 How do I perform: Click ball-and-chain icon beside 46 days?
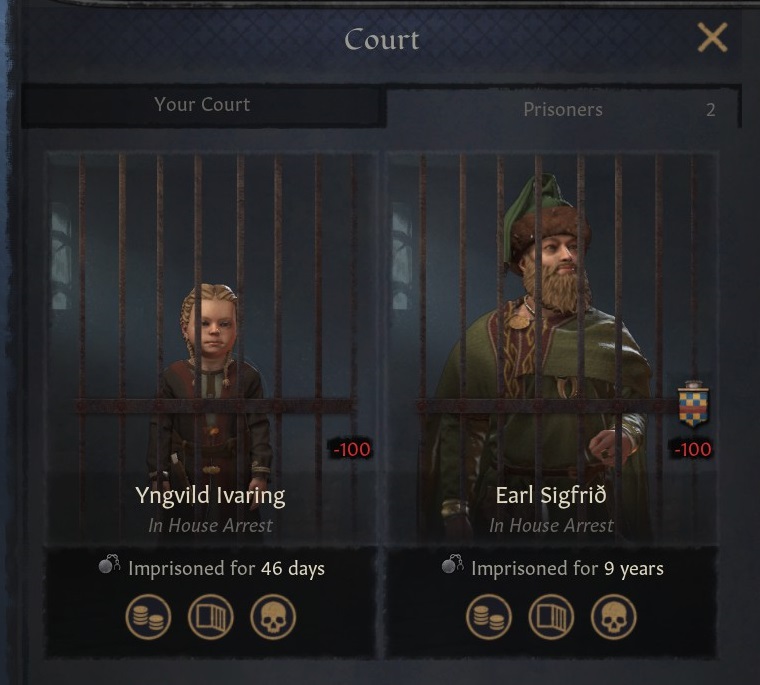pos(109,564)
